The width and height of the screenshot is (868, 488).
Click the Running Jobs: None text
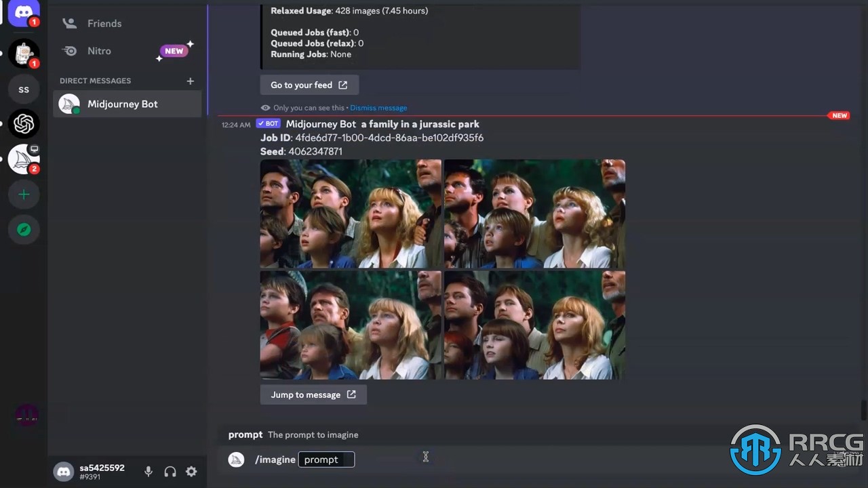coord(311,54)
